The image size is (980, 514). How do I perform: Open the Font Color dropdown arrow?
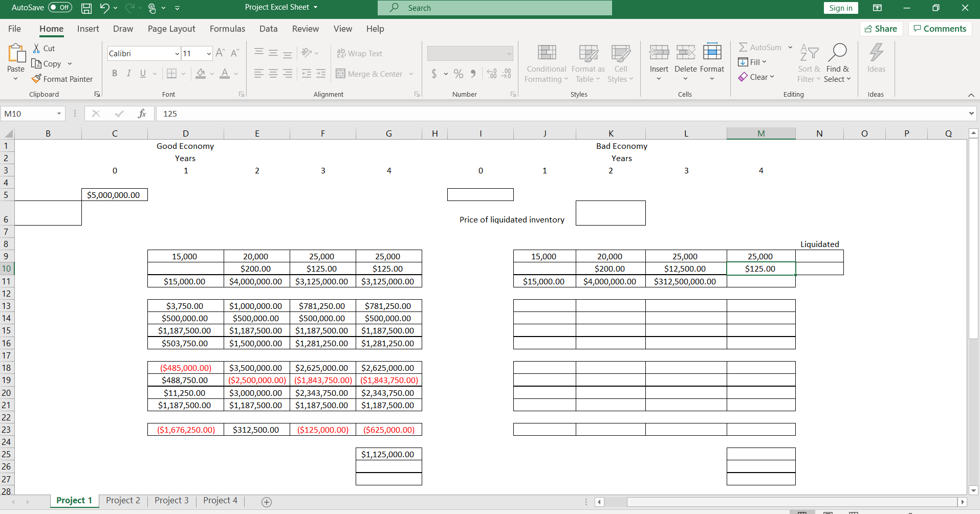pyautogui.click(x=236, y=74)
